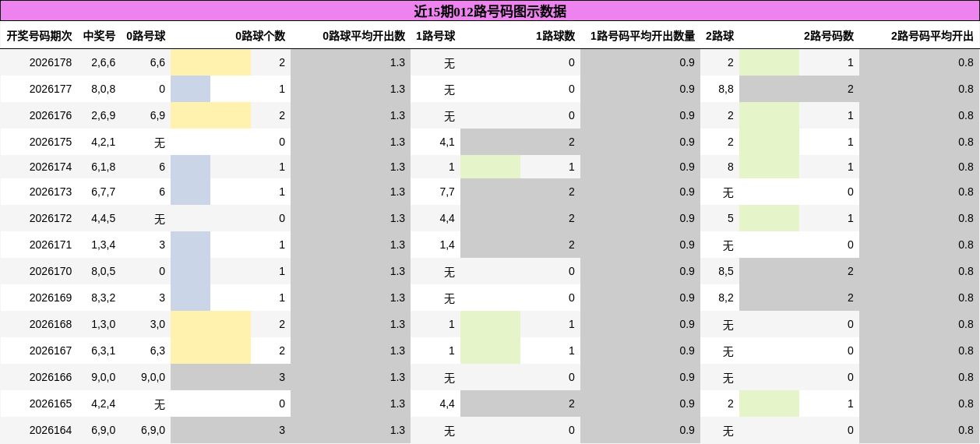Select winning number 8,3,2
Image resolution: width=980 pixels, height=444 pixels.
tap(103, 298)
